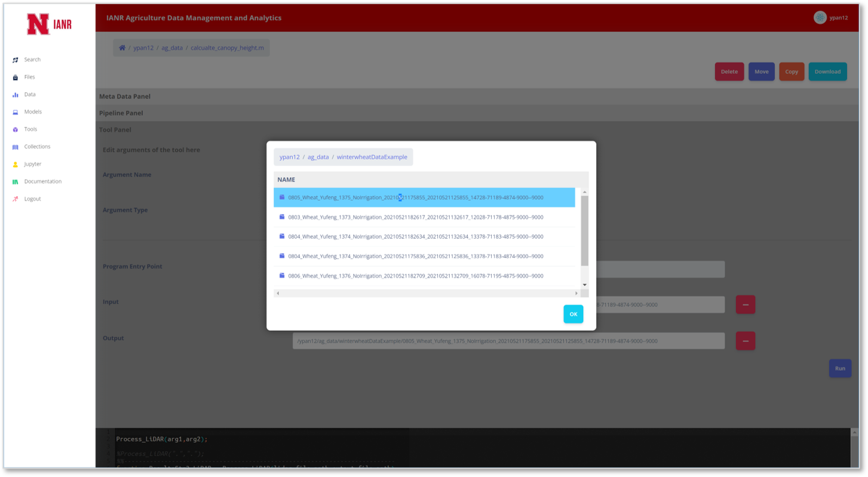Click the file list scroll up arrow
Viewport: 868px width, 477px height.
click(584, 192)
